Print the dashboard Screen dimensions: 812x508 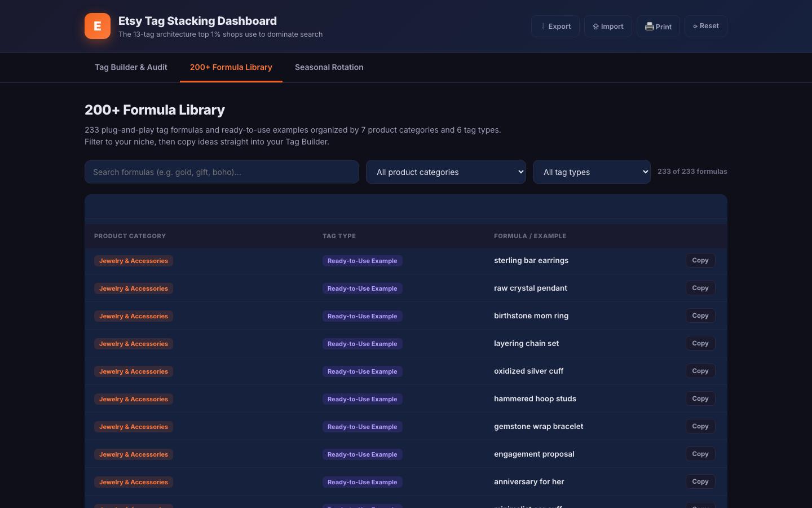click(x=658, y=27)
